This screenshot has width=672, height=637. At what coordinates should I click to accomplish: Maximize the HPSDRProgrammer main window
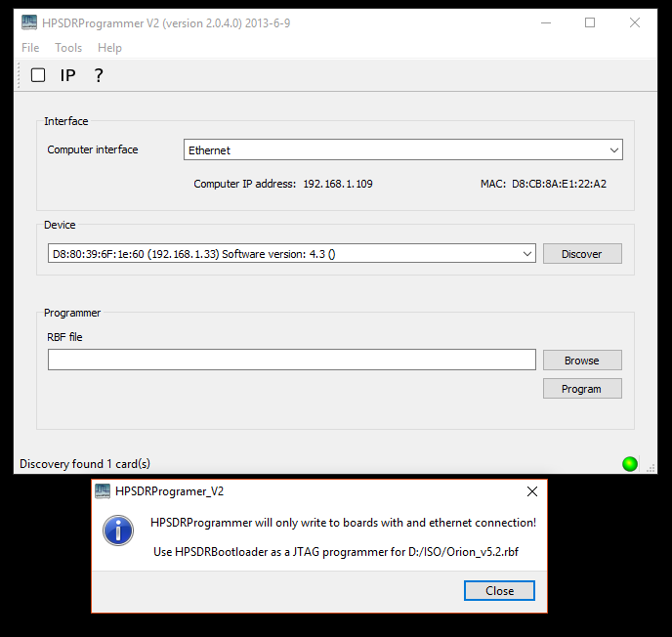point(590,22)
